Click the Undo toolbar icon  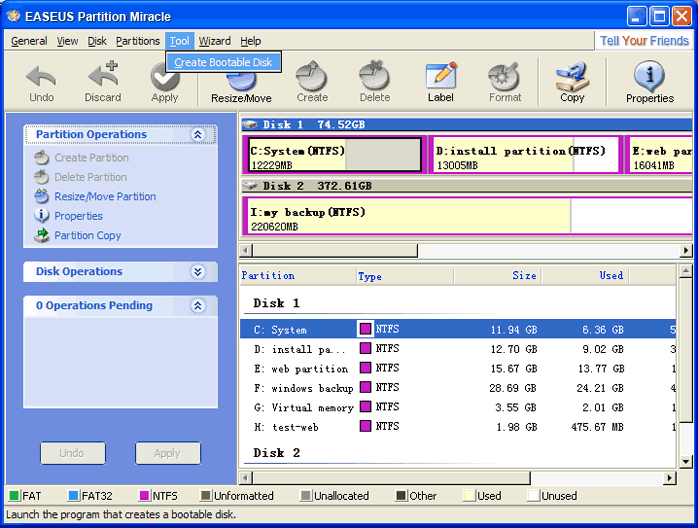point(41,77)
